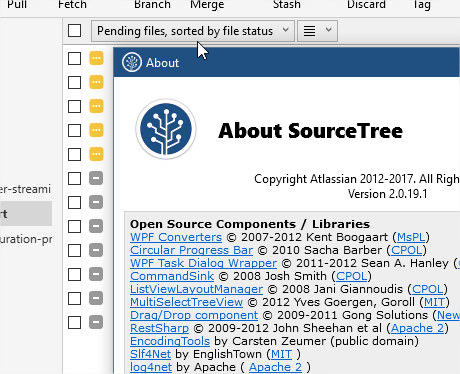Screen dimensions: 460x374
Task: Select the branch ending in 'uration-pr' in sidebar
Action: pos(26,239)
